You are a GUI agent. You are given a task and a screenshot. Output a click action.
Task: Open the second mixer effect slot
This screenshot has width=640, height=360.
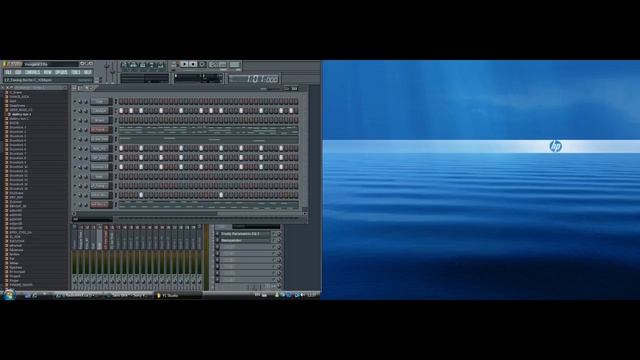pyautogui.click(x=245, y=240)
